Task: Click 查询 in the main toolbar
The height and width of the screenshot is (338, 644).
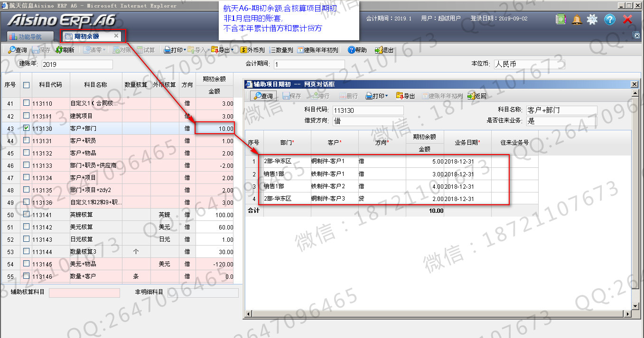Action: 17,50
